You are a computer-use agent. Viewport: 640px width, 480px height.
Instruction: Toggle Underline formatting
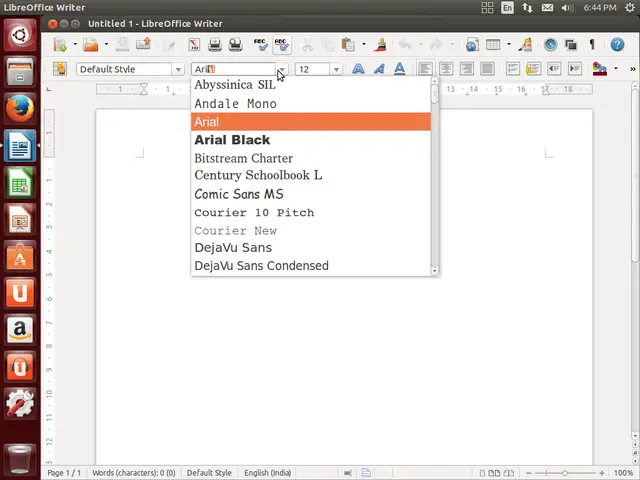(x=400, y=69)
